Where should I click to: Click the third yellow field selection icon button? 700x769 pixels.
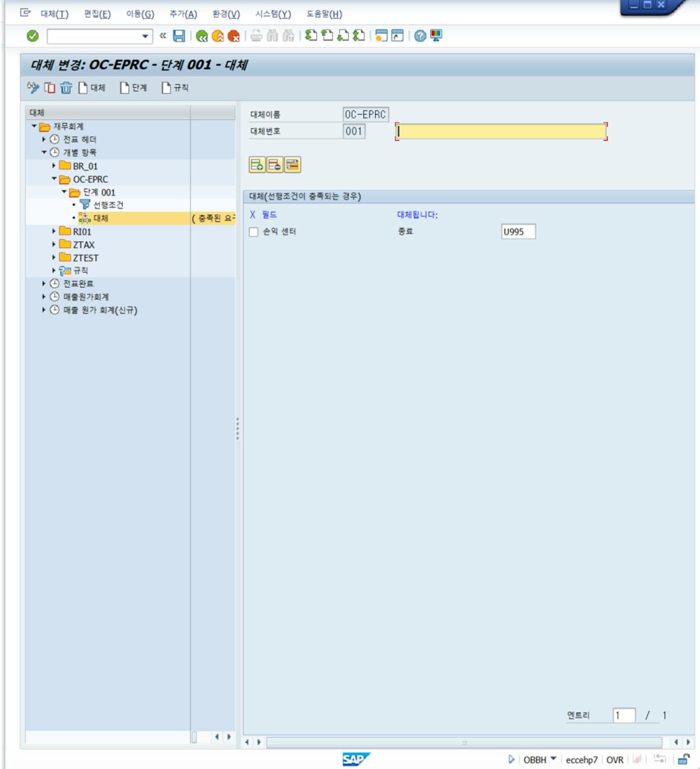pos(292,165)
